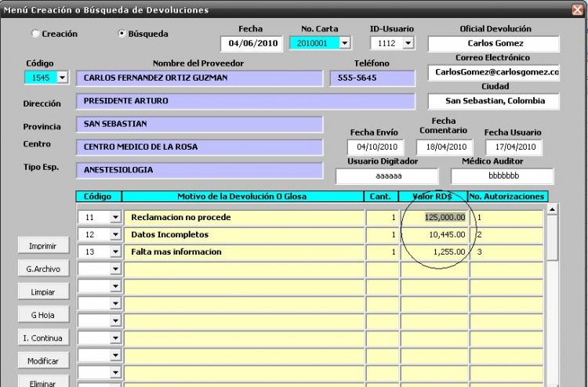Click the Provincia field SAN SEBASTIAN
The width and height of the screenshot is (588, 387).
(199, 124)
